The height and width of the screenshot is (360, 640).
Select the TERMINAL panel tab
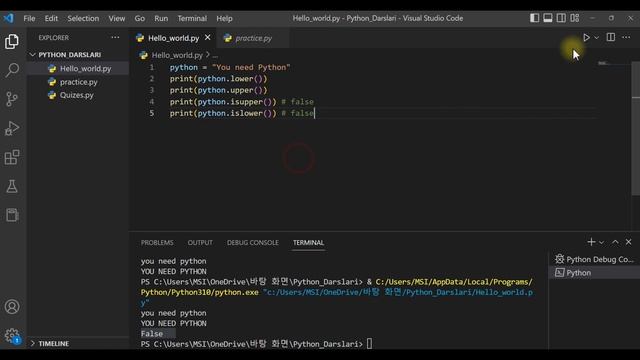pyautogui.click(x=308, y=242)
